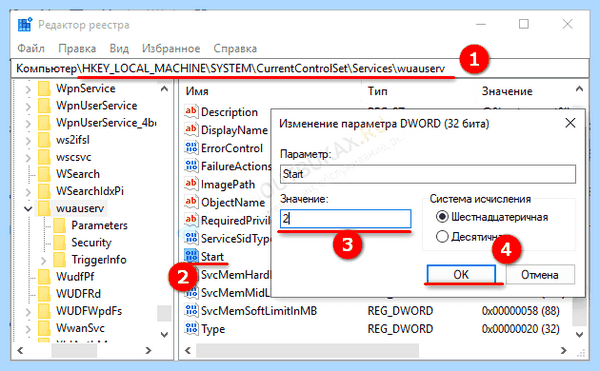Click the Параметр name field
This screenshot has height=371, width=600.
(428, 174)
